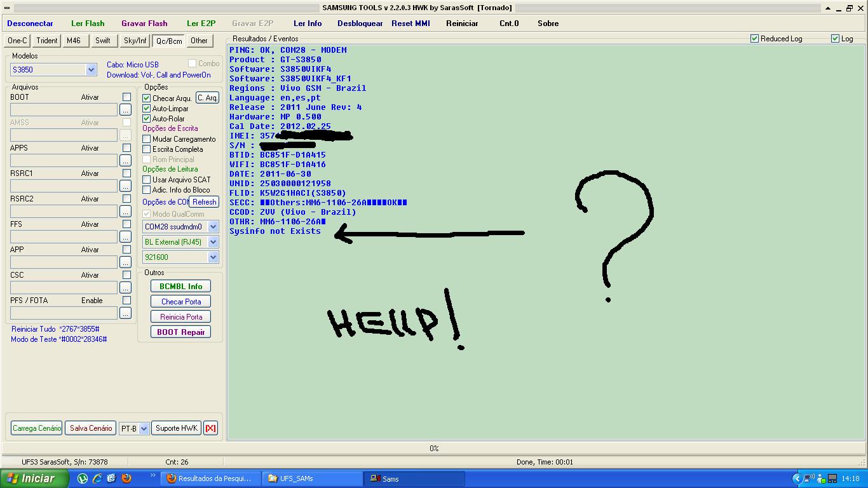Switch to UFS_SAMs taskbar window
This screenshot has height=488, width=868.
pos(313,478)
